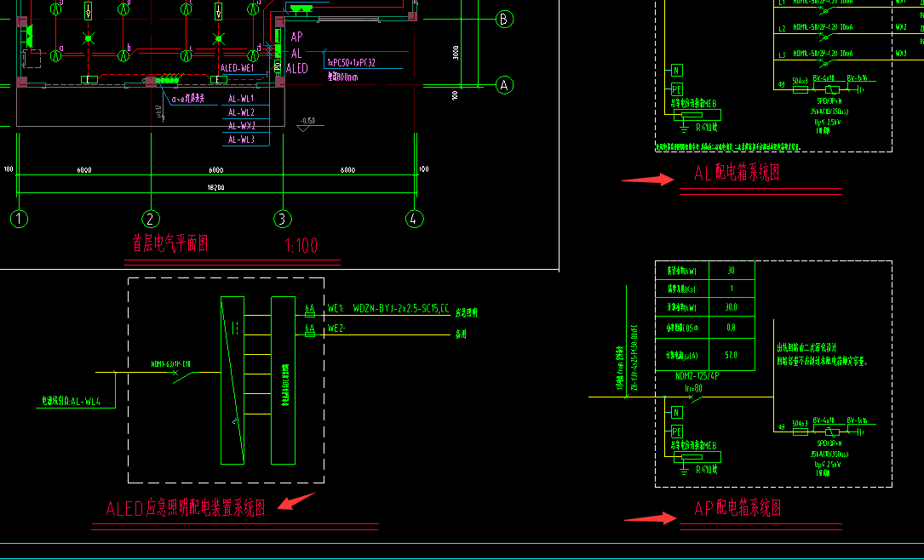Click the 1:100 scale text
924x560 pixels.
[x=301, y=245]
